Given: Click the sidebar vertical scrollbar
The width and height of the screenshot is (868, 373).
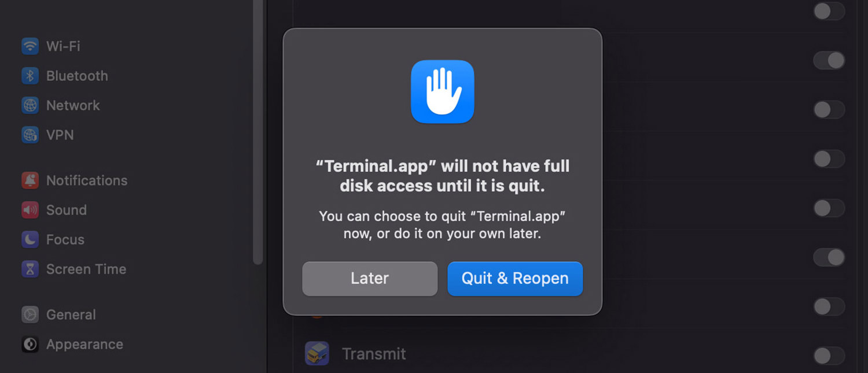Looking at the screenshot, I should tap(258, 133).
